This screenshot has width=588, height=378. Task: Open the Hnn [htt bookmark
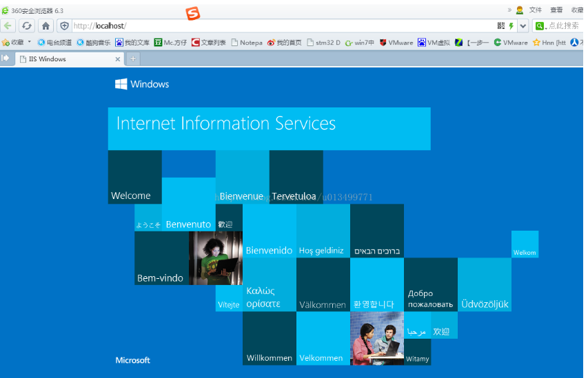[549, 42]
